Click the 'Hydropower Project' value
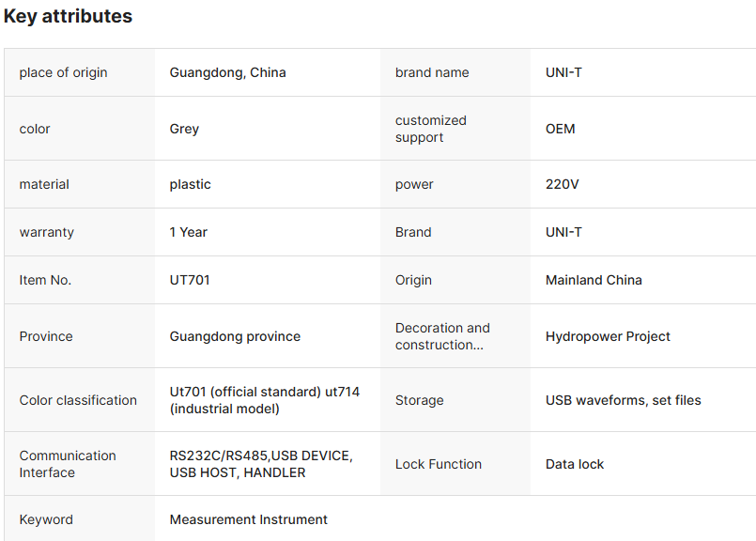The height and width of the screenshot is (541, 756). 608,336
